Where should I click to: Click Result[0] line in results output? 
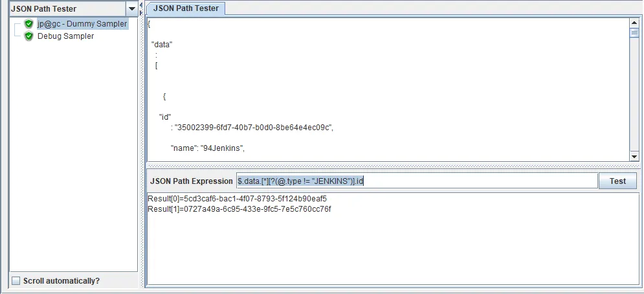click(237, 199)
